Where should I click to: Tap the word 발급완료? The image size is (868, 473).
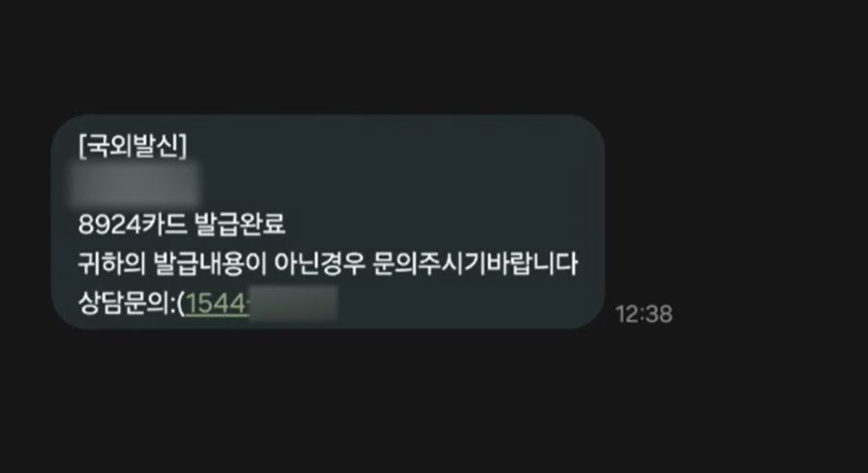(240, 224)
